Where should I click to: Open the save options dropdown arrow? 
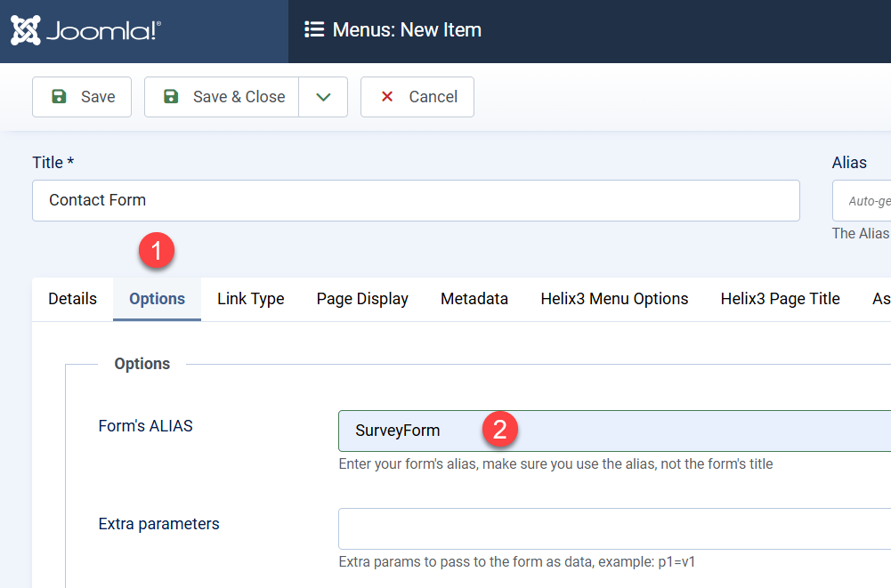[323, 97]
